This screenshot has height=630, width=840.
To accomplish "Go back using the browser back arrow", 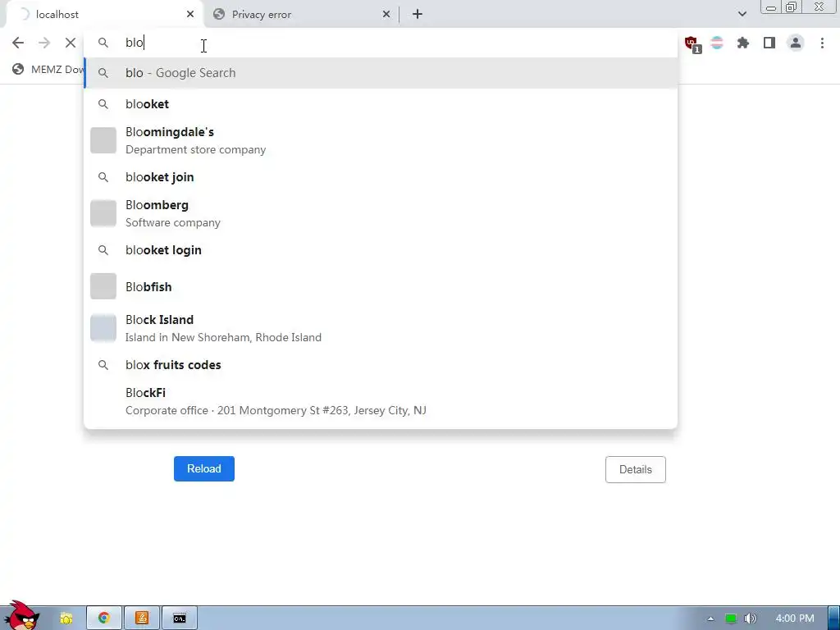I will click(x=18, y=43).
